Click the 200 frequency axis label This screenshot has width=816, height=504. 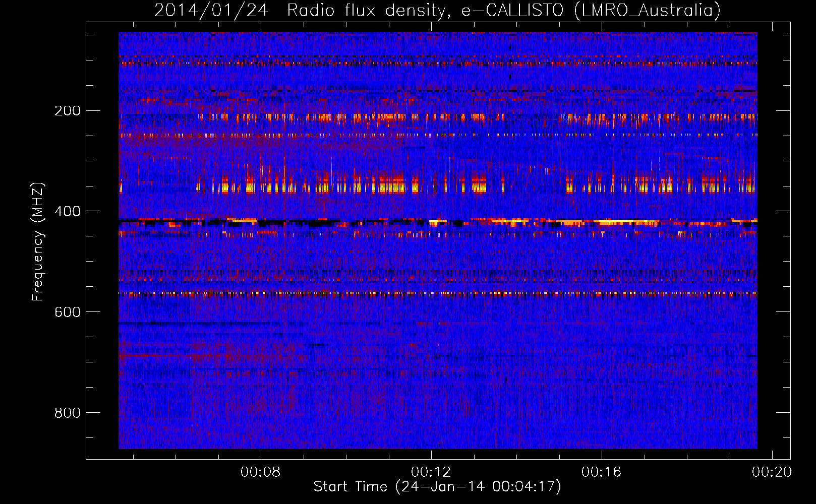67,111
